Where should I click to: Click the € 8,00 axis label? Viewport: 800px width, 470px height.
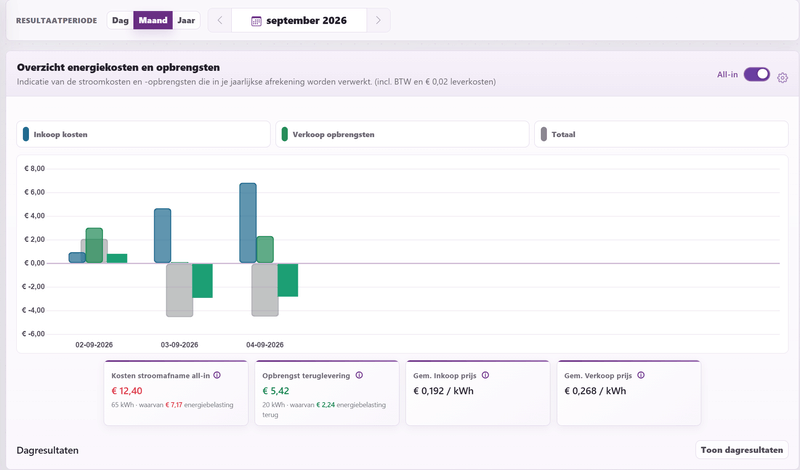35,169
